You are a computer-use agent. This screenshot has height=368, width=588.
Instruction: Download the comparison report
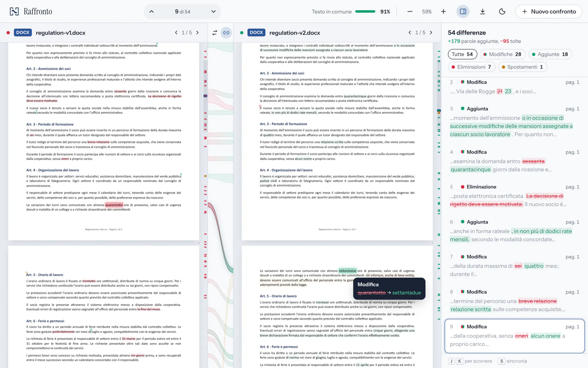click(482, 12)
